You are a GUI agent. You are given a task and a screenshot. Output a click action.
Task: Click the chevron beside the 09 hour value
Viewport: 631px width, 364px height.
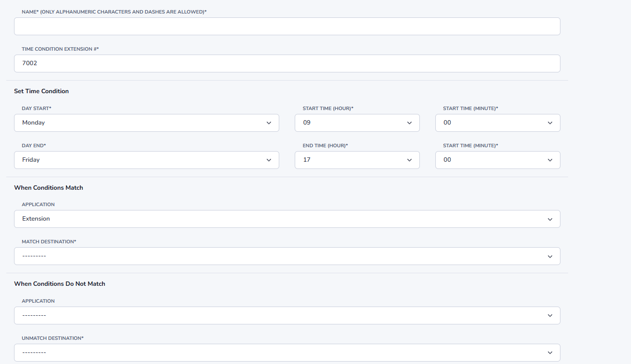tap(410, 123)
